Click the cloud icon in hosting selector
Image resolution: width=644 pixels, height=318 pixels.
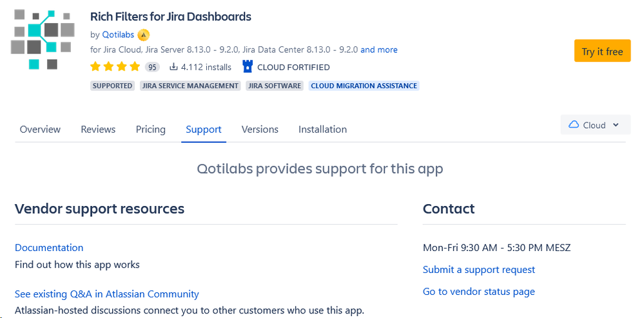pyautogui.click(x=574, y=125)
